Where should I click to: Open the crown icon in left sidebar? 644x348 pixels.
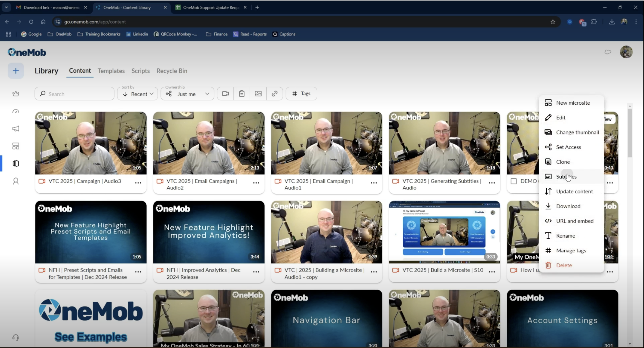pos(16,94)
